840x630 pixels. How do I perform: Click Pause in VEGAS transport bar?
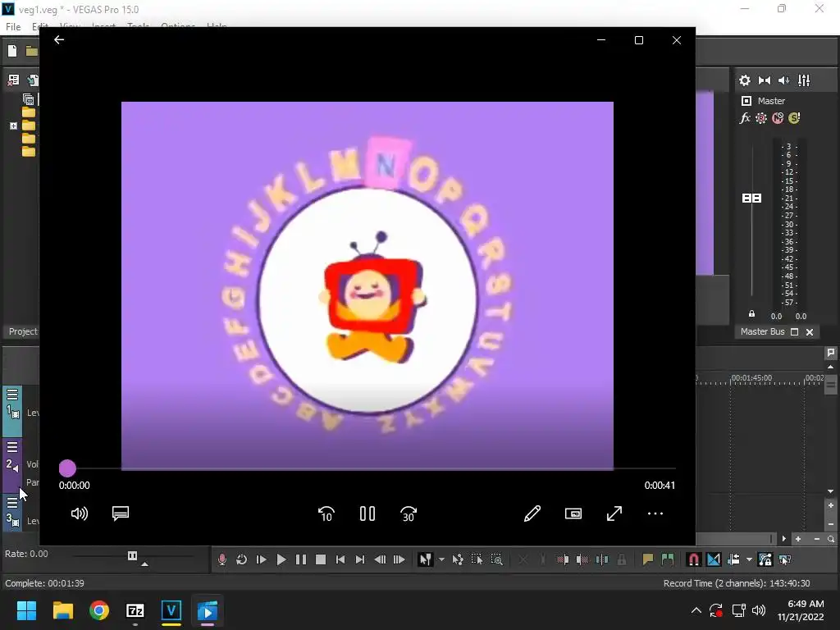[301, 559]
